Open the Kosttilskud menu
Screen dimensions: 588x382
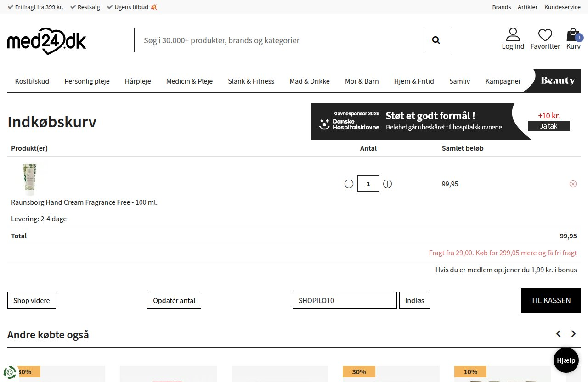tap(32, 81)
